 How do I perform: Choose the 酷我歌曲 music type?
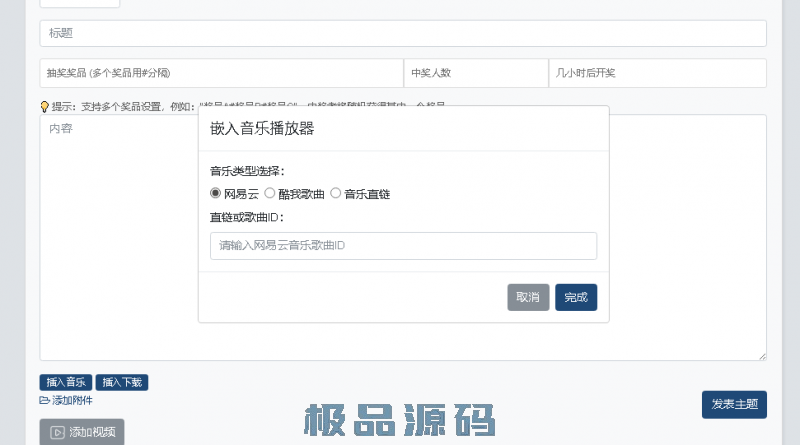pos(269,193)
